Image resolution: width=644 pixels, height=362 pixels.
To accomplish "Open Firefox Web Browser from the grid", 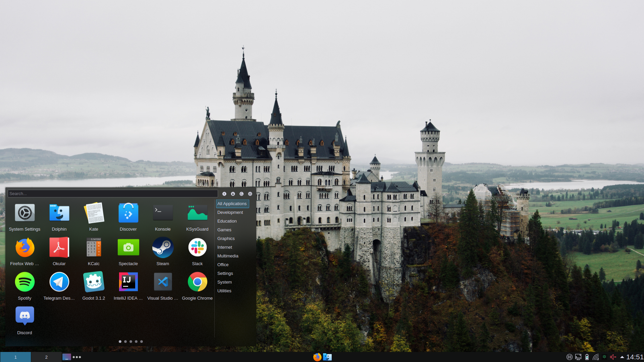I will tap(24, 251).
